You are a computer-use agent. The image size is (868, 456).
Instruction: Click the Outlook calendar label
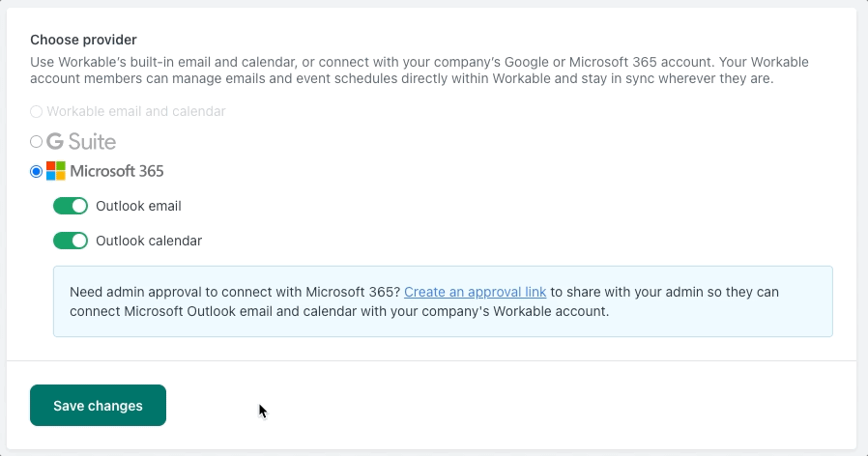click(149, 241)
